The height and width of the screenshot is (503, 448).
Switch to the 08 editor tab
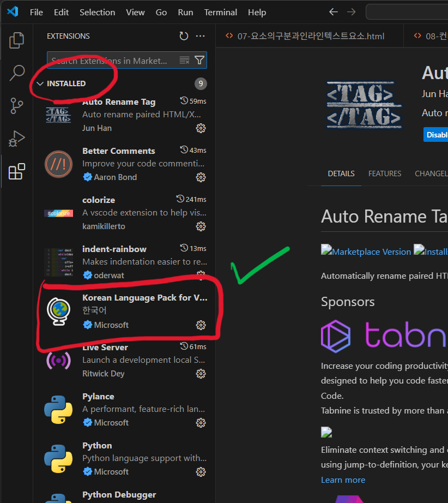tap(426, 36)
